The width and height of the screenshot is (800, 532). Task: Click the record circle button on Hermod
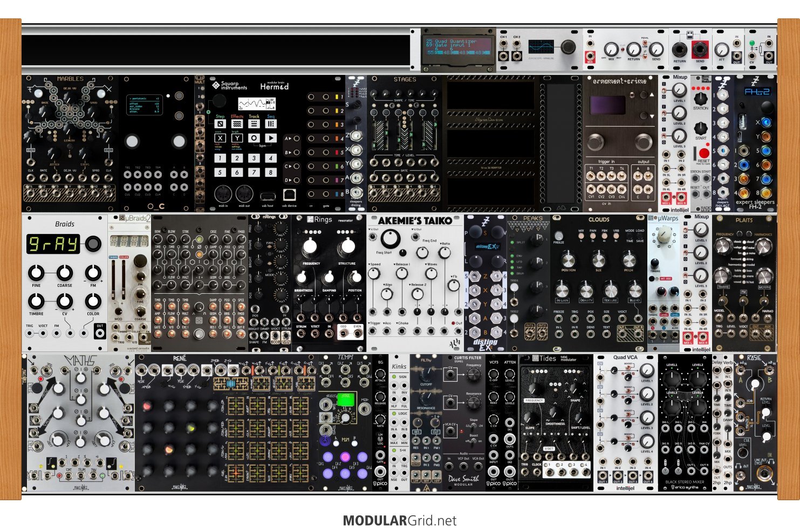tap(254, 138)
